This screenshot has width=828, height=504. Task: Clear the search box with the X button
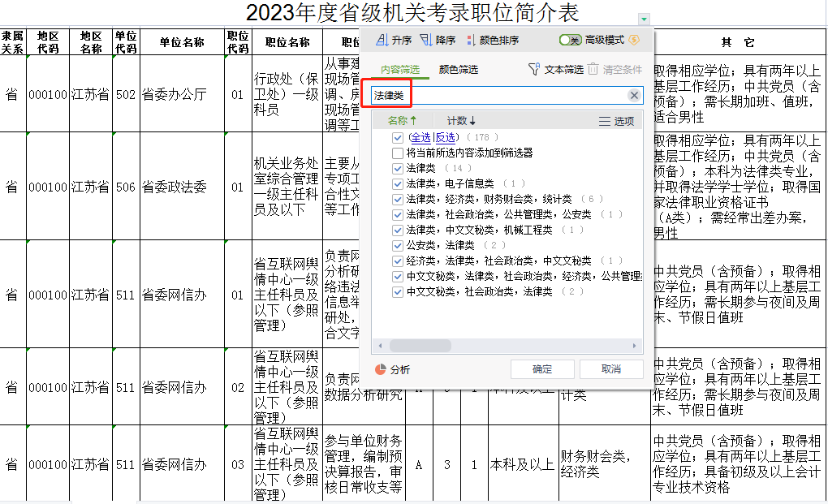click(x=634, y=96)
